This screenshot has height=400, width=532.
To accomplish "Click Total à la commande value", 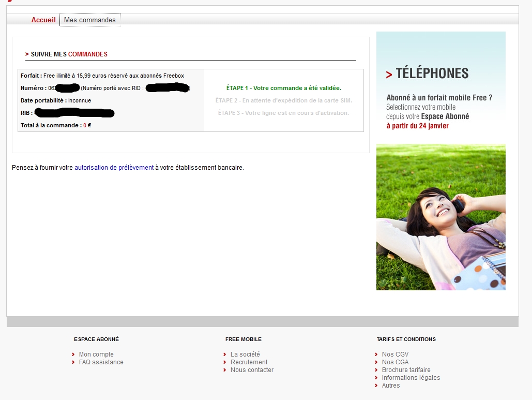I will point(87,125).
